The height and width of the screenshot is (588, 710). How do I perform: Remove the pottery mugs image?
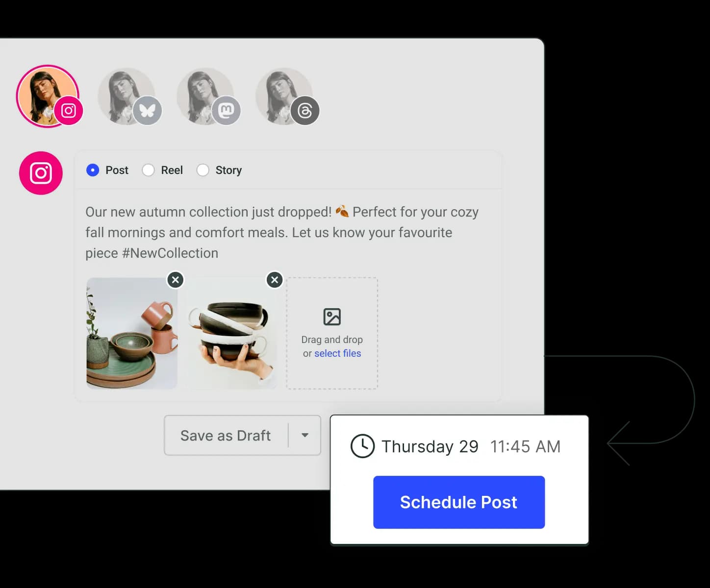pos(176,280)
